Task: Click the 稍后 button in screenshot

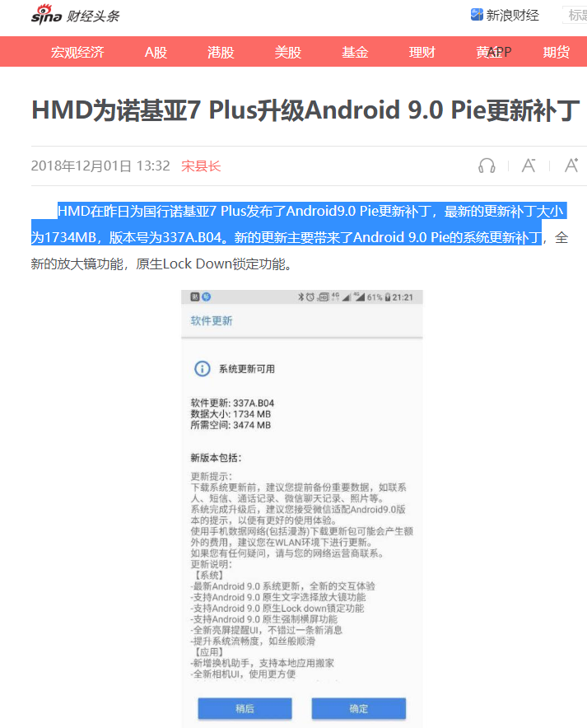Action: pyautogui.click(x=245, y=708)
